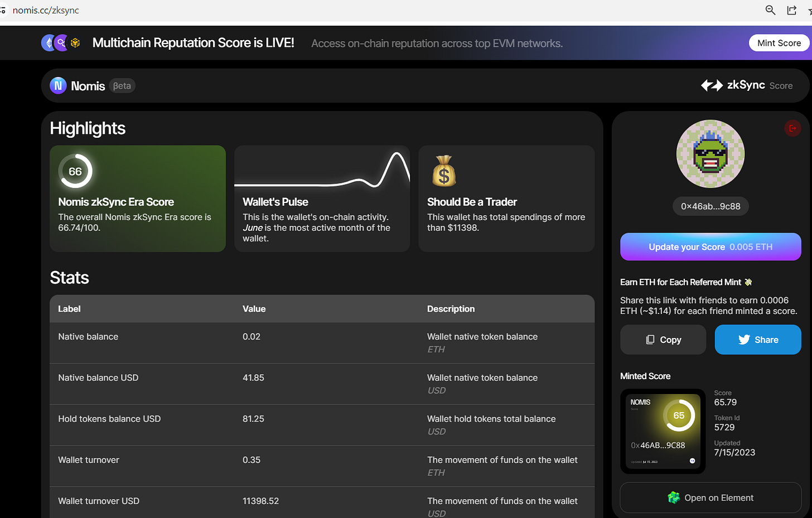Viewport: 812px width, 518px height.
Task: Click the Multichain Reputation Score is LIVE! text
Action: 193,43
